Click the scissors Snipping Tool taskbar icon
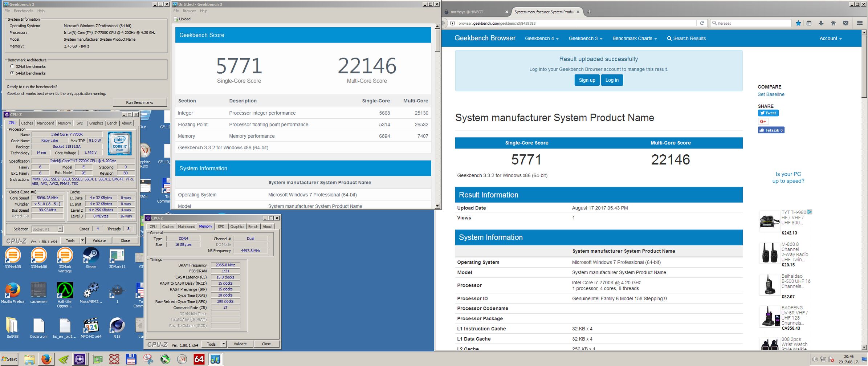 pyautogui.click(x=148, y=359)
